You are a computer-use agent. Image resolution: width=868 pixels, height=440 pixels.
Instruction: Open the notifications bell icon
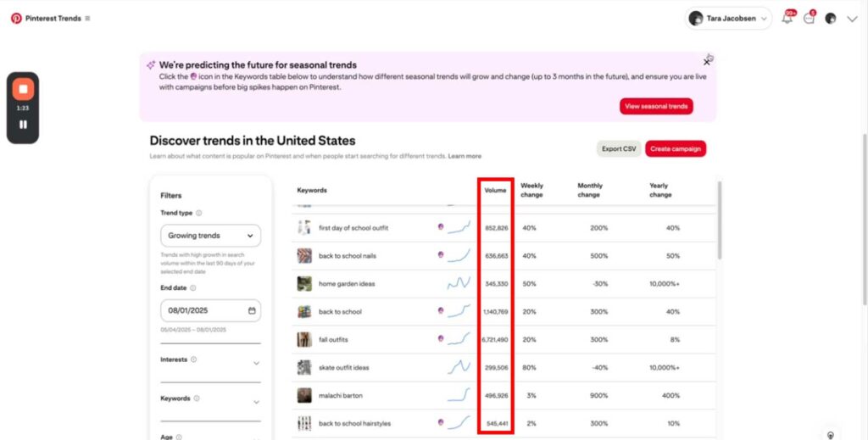[x=787, y=19]
